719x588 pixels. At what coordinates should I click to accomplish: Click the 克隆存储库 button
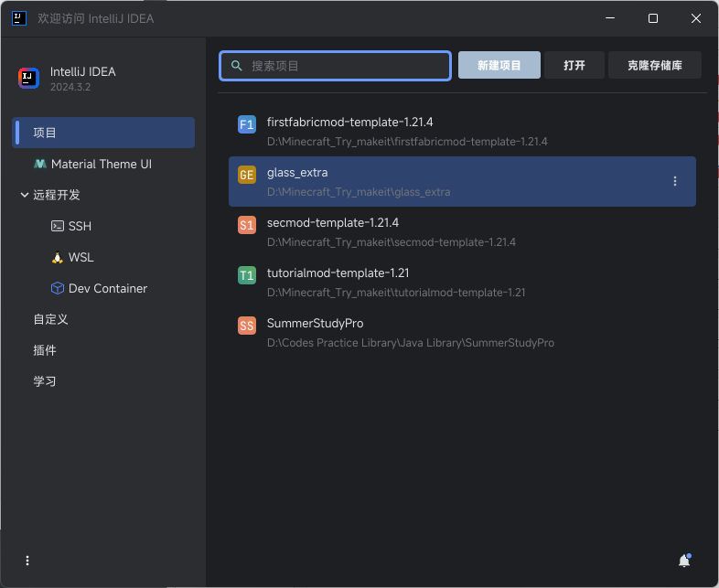pyautogui.click(x=654, y=65)
